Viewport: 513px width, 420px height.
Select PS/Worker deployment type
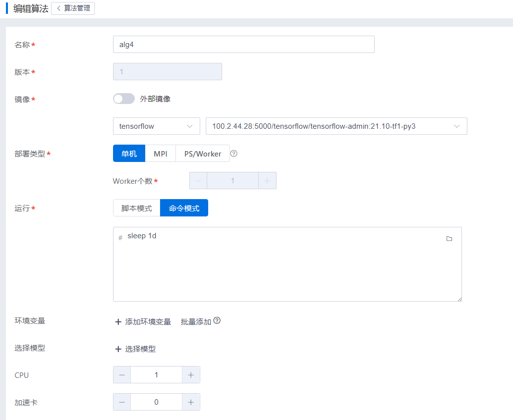tap(202, 154)
